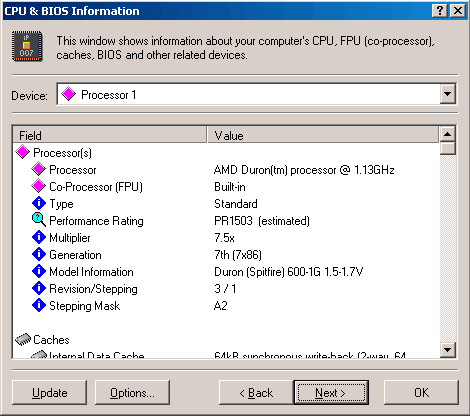Click the scrollbar down arrow
The height and width of the screenshot is (418, 470).
pyautogui.click(x=448, y=350)
